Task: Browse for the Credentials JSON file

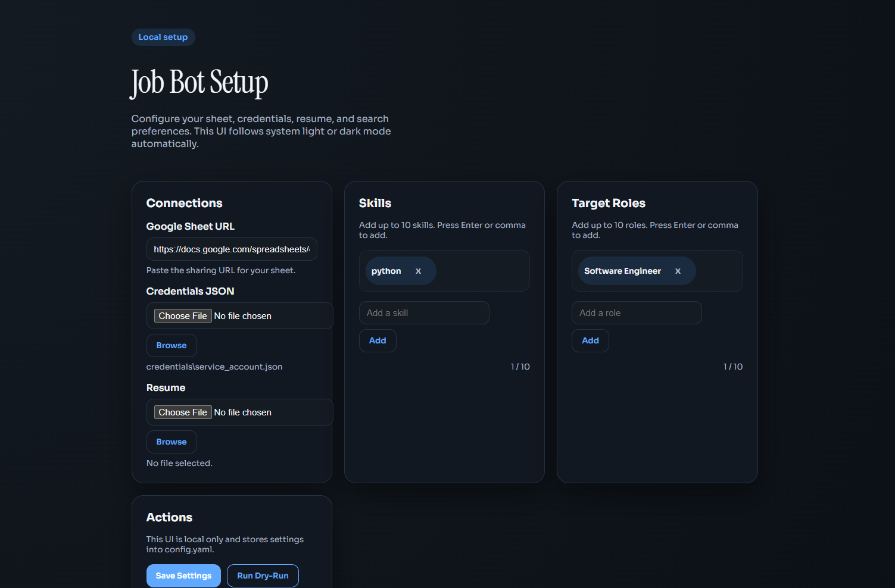Action: tap(171, 346)
